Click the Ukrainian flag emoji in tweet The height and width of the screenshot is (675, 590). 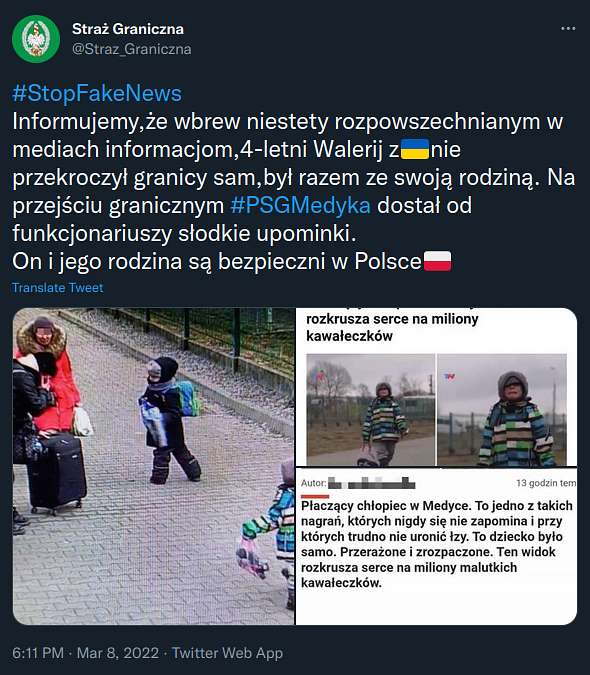[415, 149]
